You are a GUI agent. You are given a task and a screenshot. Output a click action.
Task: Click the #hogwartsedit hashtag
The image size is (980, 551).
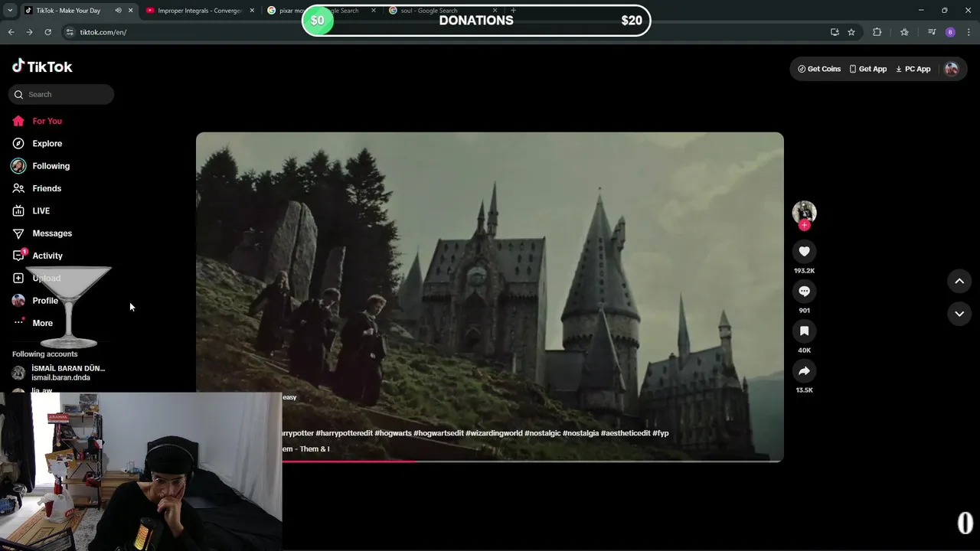tap(438, 433)
